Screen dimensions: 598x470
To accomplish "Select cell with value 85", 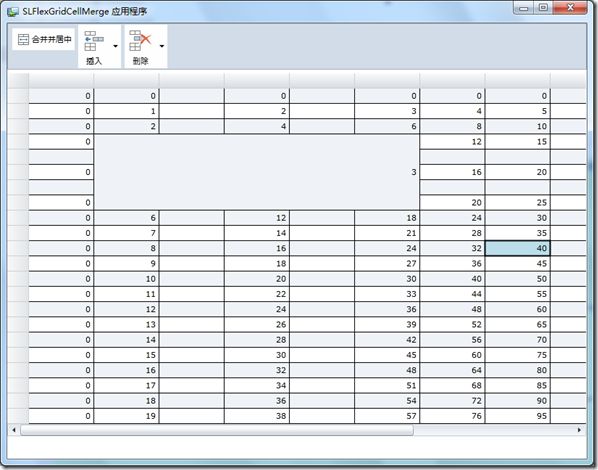I will click(x=518, y=386).
